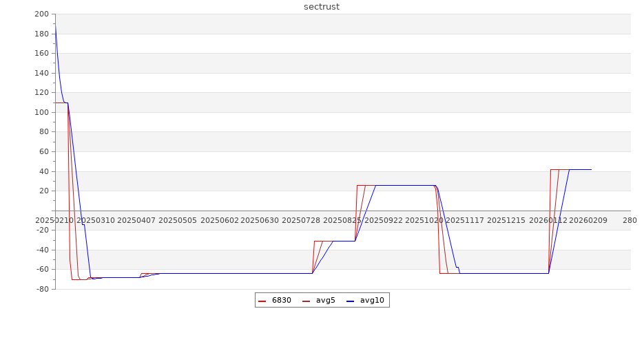The image size is (644, 344).
Task: Toggle the avg10 series in legend
Action: pos(372,301)
